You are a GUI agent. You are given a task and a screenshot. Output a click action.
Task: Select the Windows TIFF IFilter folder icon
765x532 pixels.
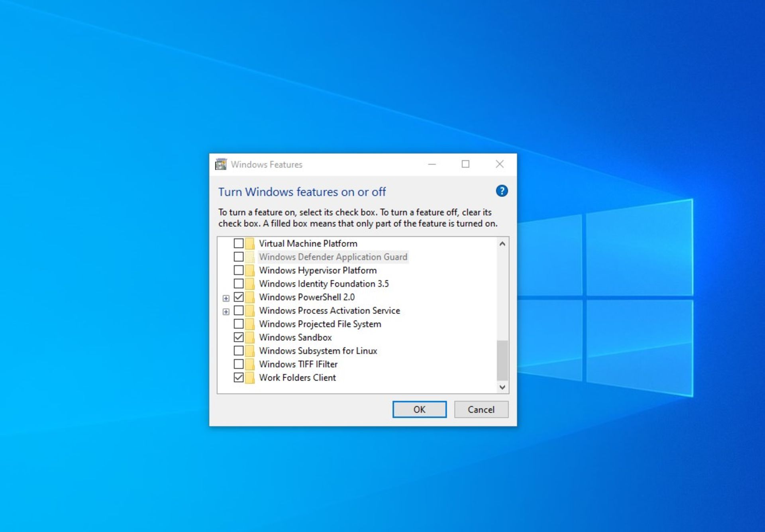point(250,364)
